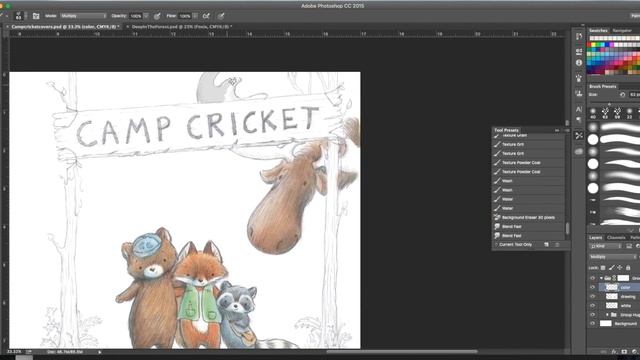Switch to the Navigator tab

(622, 31)
